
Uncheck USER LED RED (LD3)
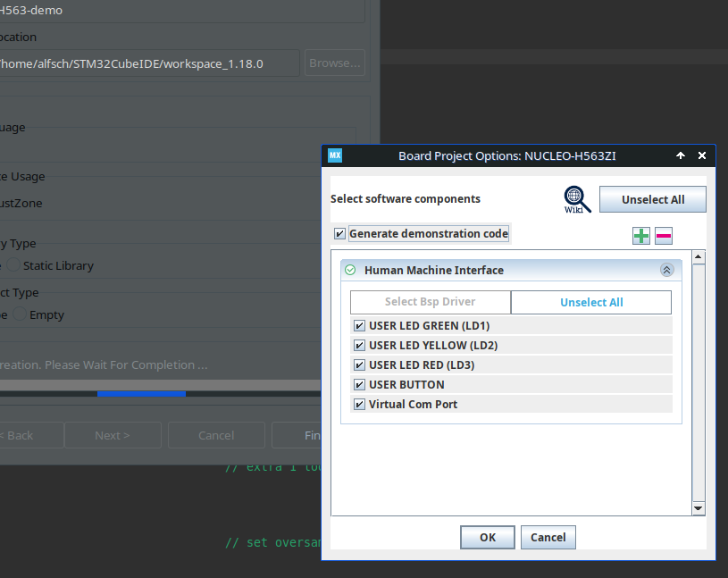pos(359,364)
